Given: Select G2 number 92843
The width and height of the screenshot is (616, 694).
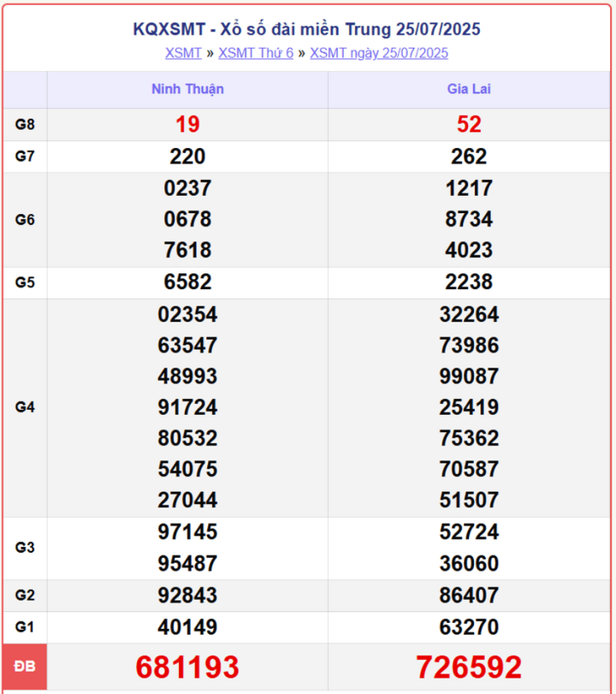Looking at the screenshot, I should tap(187, 596).
